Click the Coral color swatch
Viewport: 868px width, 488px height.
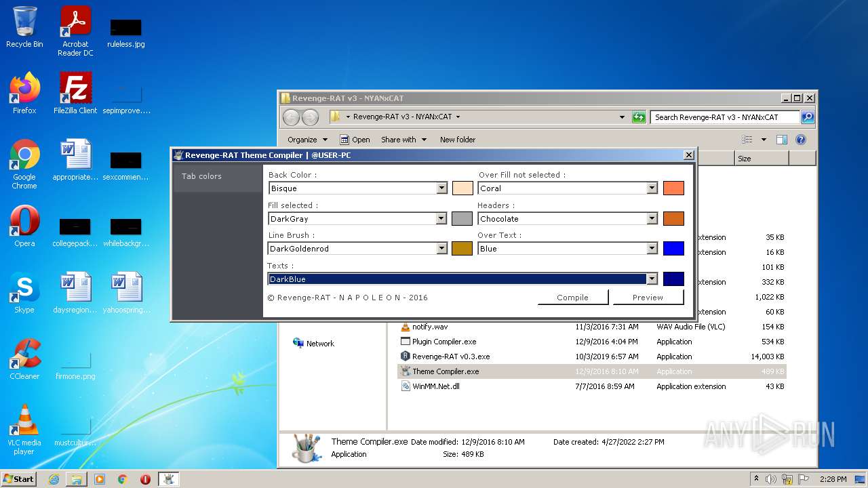(673, 188)
